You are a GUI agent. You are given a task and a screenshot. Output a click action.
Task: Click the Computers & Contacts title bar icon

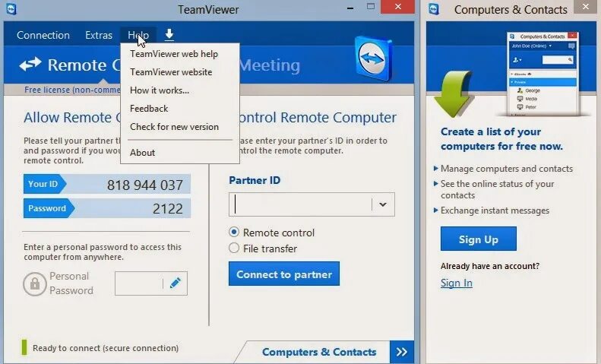(434, 9)
